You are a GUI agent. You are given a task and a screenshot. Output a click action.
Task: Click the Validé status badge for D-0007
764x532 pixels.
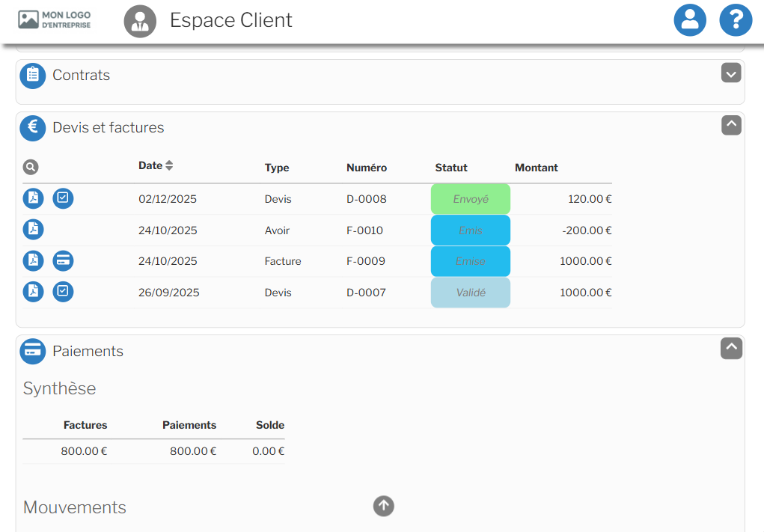[471, 293]
